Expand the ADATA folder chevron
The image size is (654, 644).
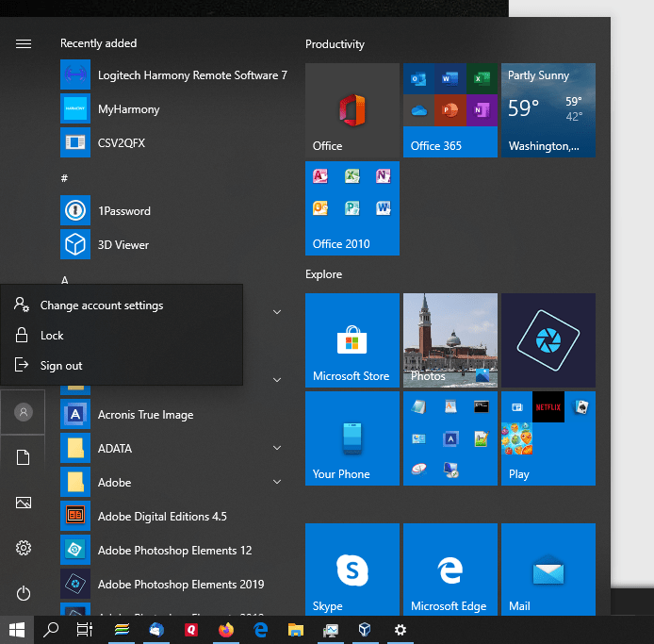click(x=276, y=448)
